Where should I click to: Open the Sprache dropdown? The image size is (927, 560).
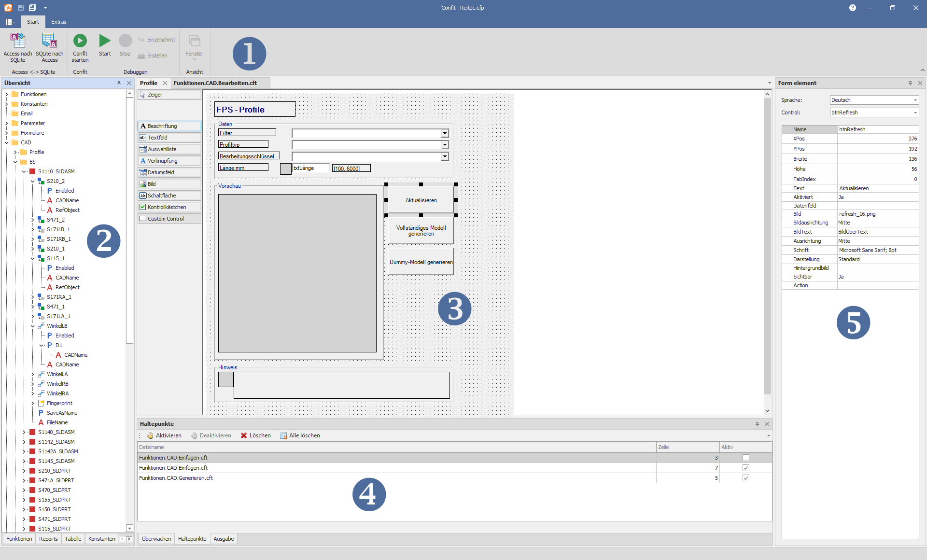[x=915, y=100]
